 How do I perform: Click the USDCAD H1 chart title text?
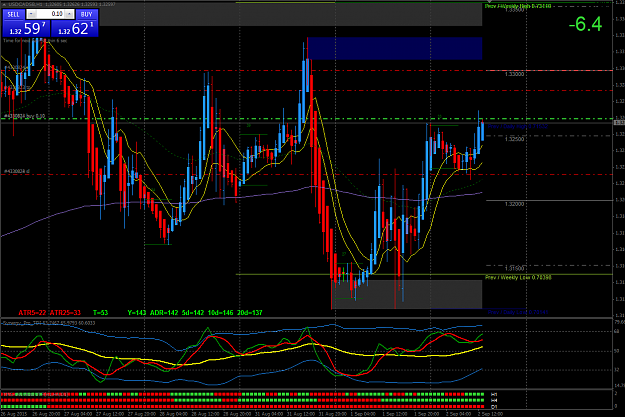(62, 4)
